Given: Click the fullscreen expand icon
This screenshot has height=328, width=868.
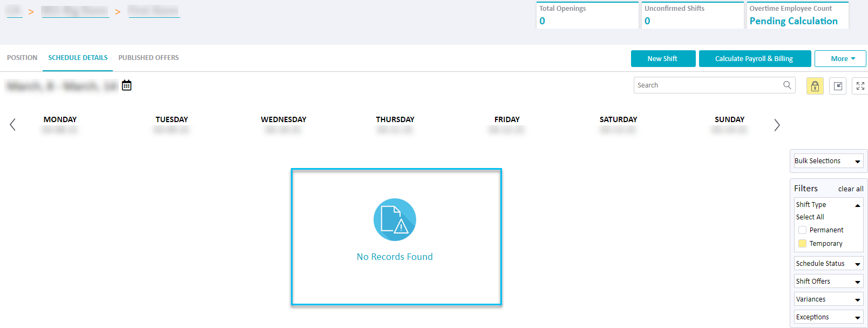Looking at the screenshot, I should click(860, 86).
